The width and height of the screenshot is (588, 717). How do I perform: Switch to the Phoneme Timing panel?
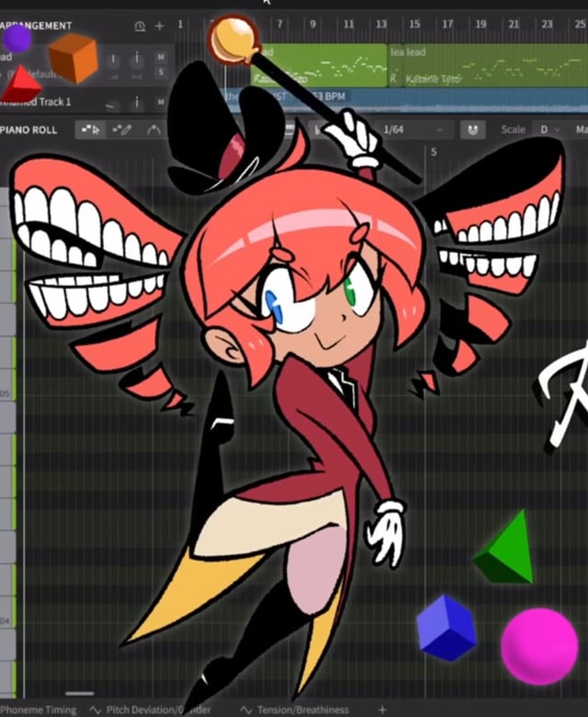39,710
